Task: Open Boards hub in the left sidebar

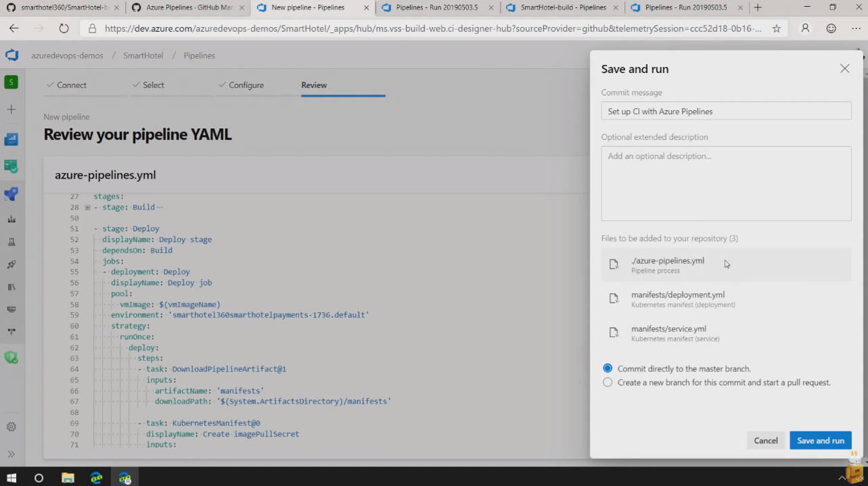Action: pos(11,166)
